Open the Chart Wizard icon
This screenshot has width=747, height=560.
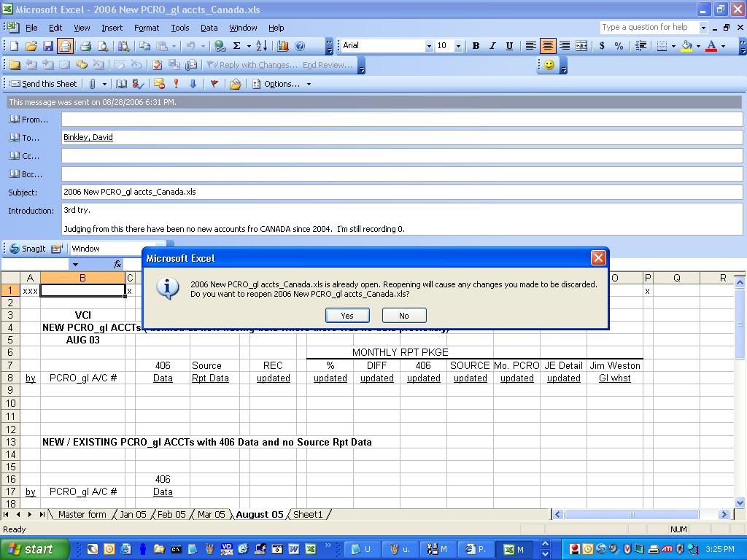tap(283, 46)
